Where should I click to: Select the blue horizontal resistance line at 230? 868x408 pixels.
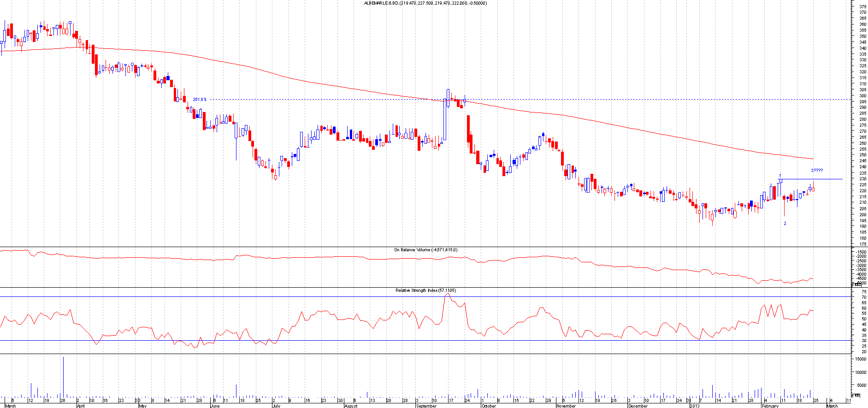click(x=821, y=179)
